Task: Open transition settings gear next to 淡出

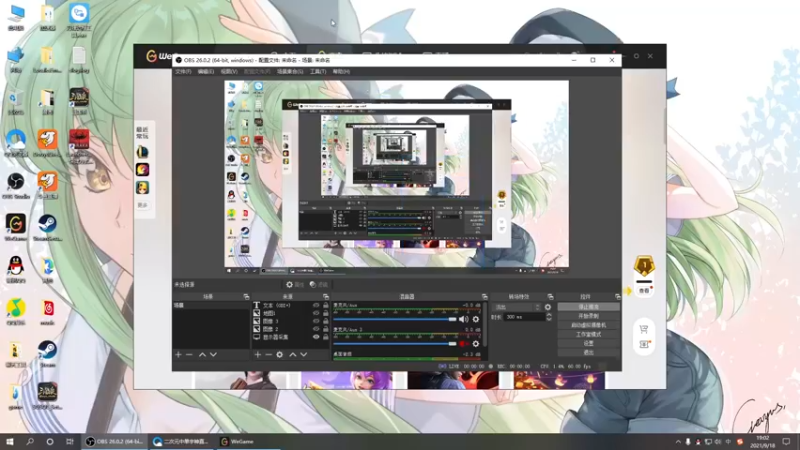Action: [547, 307]
